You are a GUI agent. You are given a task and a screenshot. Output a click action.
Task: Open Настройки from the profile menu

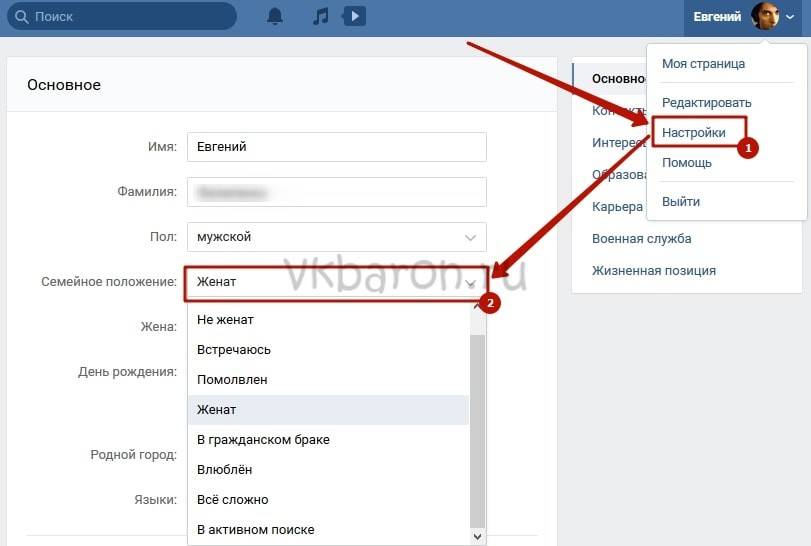click(694, 132)
